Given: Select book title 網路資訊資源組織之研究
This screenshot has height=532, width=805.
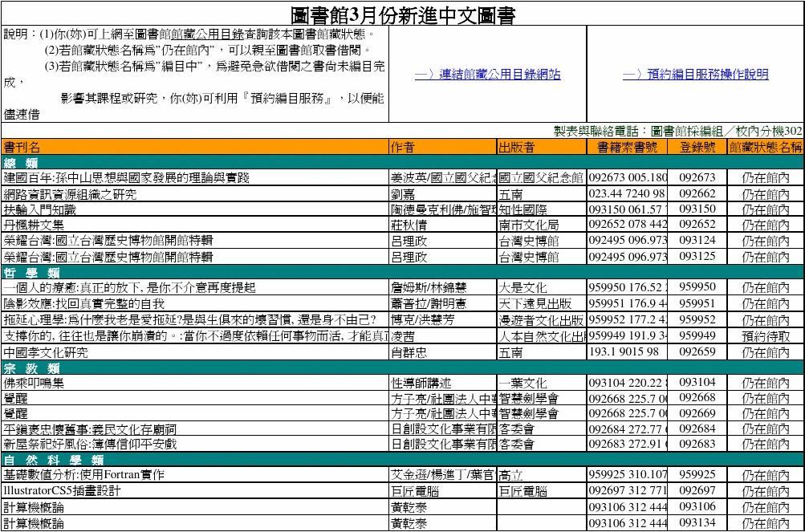Looking at the screenshot, I should tap(71, 194).
